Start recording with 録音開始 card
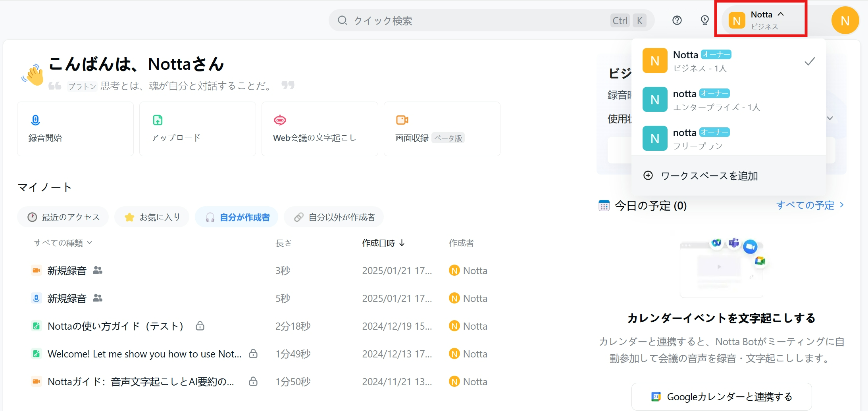The height and width of the screenshot is (411, 868). [75, 129]
